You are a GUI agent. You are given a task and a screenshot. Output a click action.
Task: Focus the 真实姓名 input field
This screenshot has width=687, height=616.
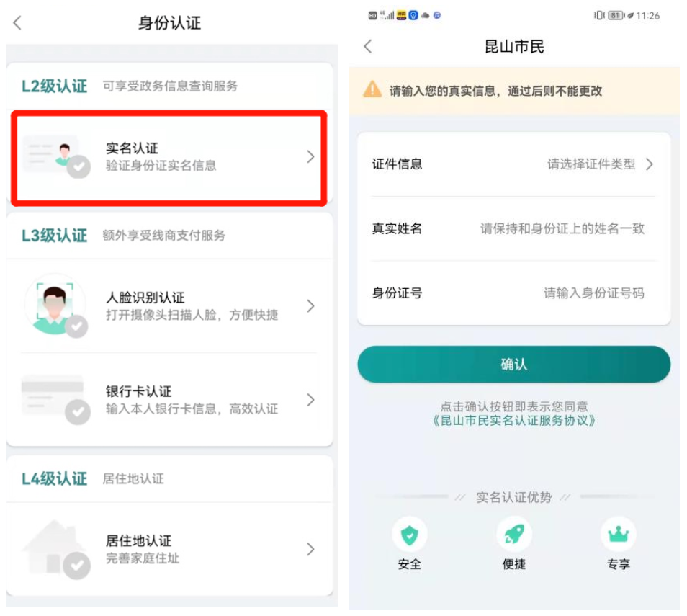pyautogui.click(x=562, y=229)
